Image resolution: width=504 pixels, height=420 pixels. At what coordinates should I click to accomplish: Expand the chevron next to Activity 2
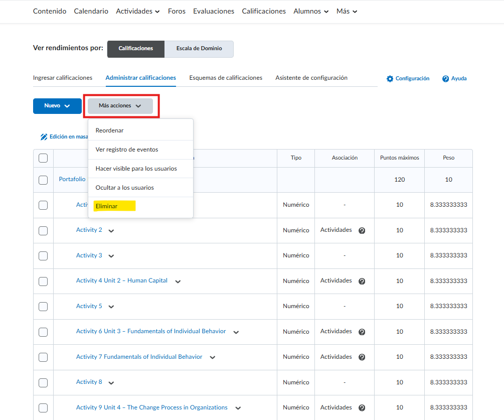(111, 231)
